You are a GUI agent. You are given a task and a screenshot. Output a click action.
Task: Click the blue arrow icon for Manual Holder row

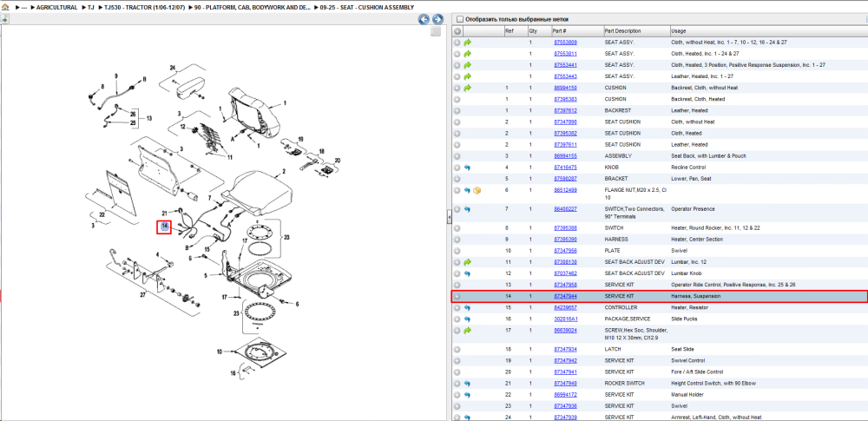[x=467, y=395]
